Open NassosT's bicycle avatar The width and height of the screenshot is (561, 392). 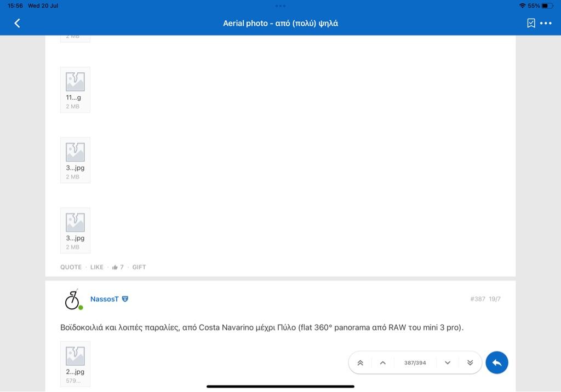(x=72, y=299)
